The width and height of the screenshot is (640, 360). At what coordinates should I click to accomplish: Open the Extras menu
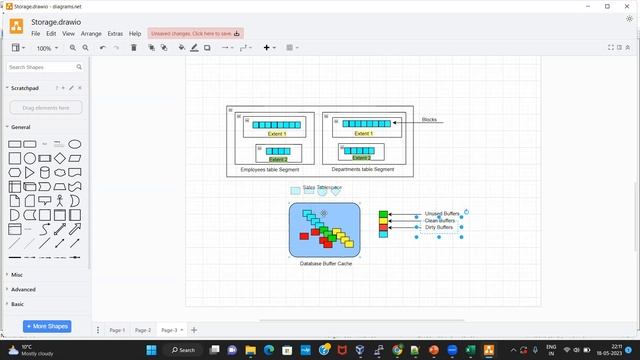click(x=115, y=33)
